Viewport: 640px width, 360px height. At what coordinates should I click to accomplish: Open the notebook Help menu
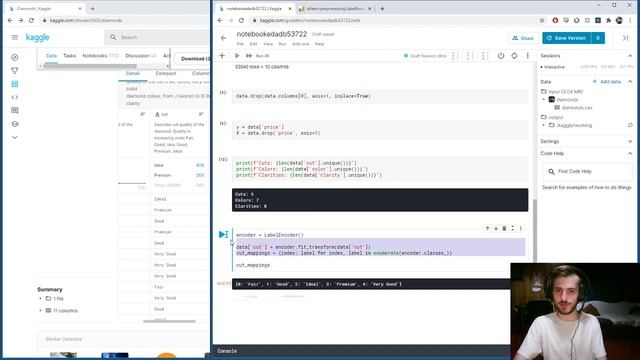pos(319,44)
